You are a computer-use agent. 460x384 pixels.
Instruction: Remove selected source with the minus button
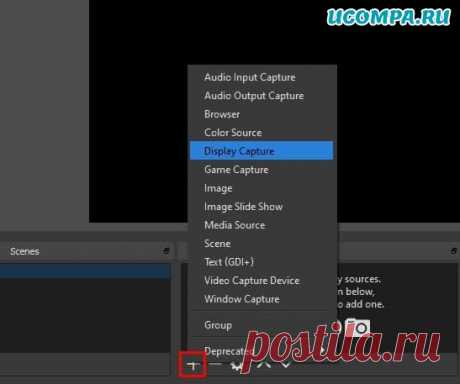pyautogui.click(x=216, y=365)
